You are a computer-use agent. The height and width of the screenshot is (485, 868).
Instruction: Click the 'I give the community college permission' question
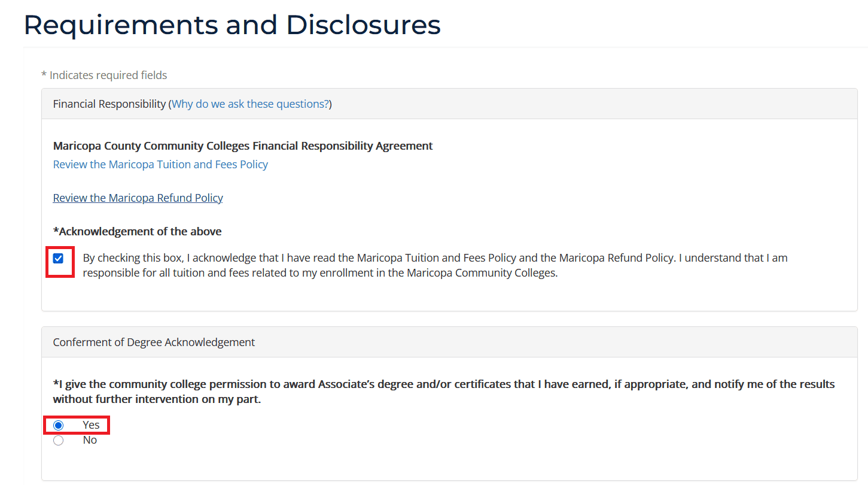pos(443,384)
